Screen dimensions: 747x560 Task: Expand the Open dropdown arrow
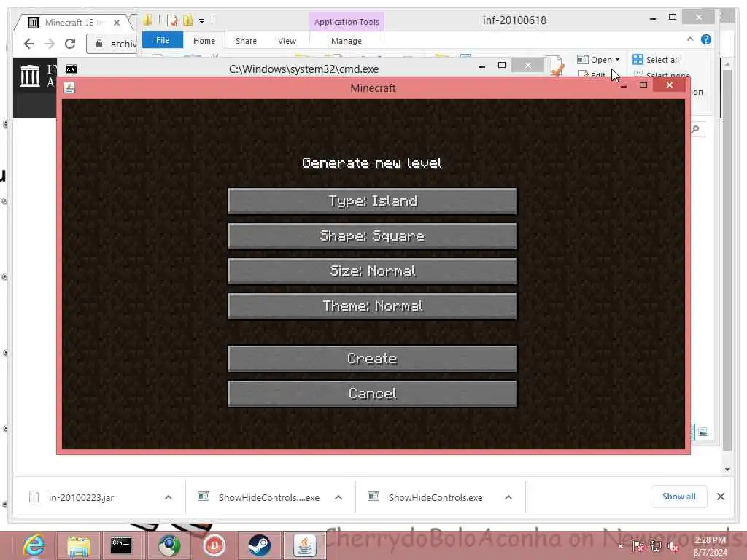[617, 60]
